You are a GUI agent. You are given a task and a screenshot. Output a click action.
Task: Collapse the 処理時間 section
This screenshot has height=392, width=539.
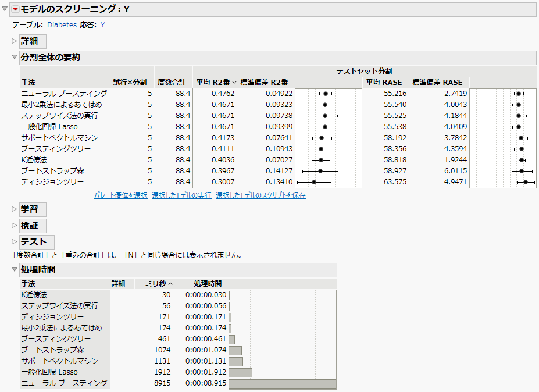[15, 269]
